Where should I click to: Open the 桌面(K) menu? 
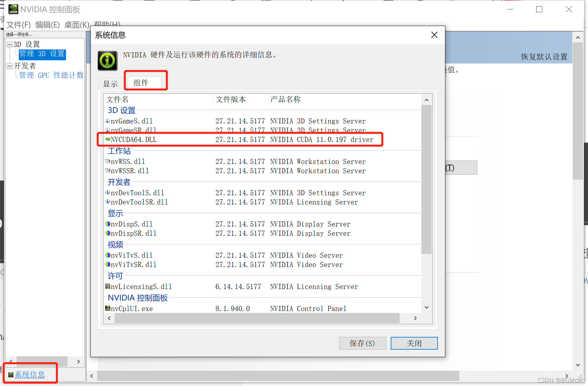pyautogui.click(x=77, y=25)
